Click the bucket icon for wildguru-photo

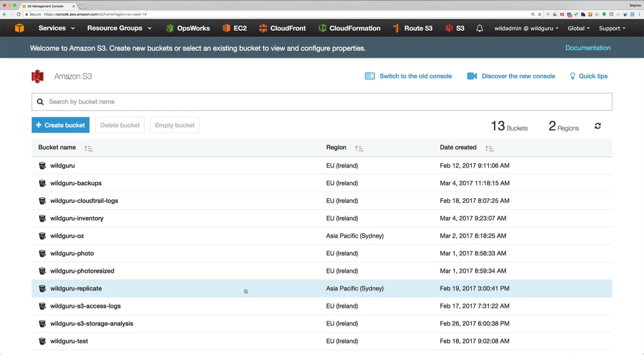(x=42, y=253)
